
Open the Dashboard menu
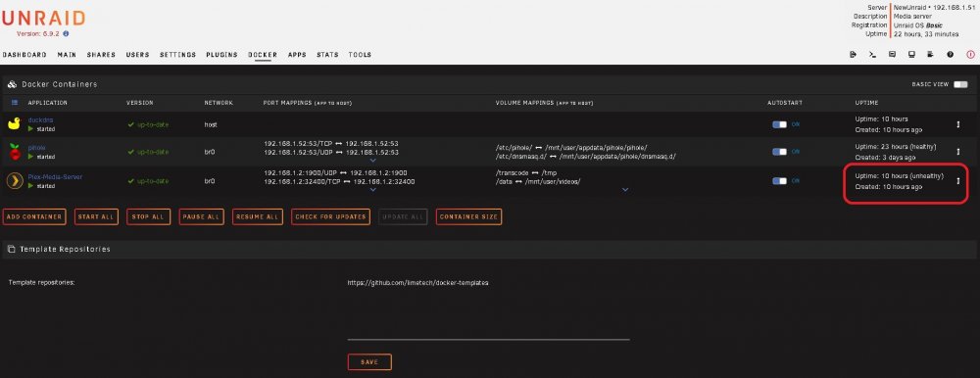click(24, 55)
